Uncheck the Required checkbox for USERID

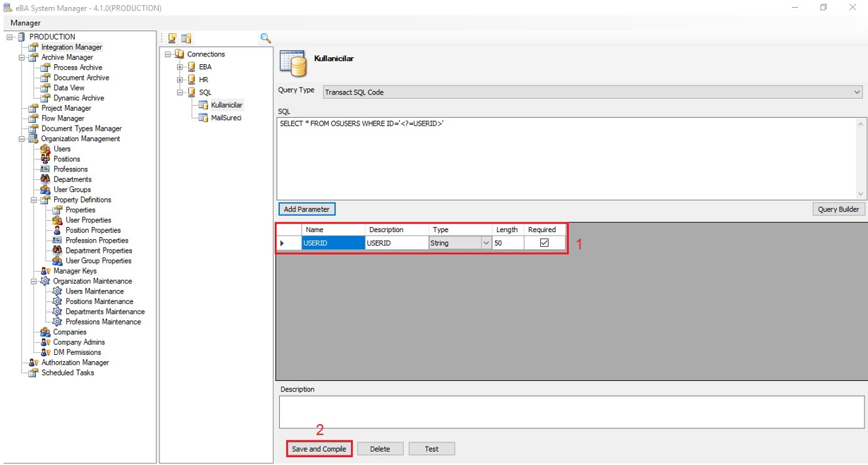[544, 243]
